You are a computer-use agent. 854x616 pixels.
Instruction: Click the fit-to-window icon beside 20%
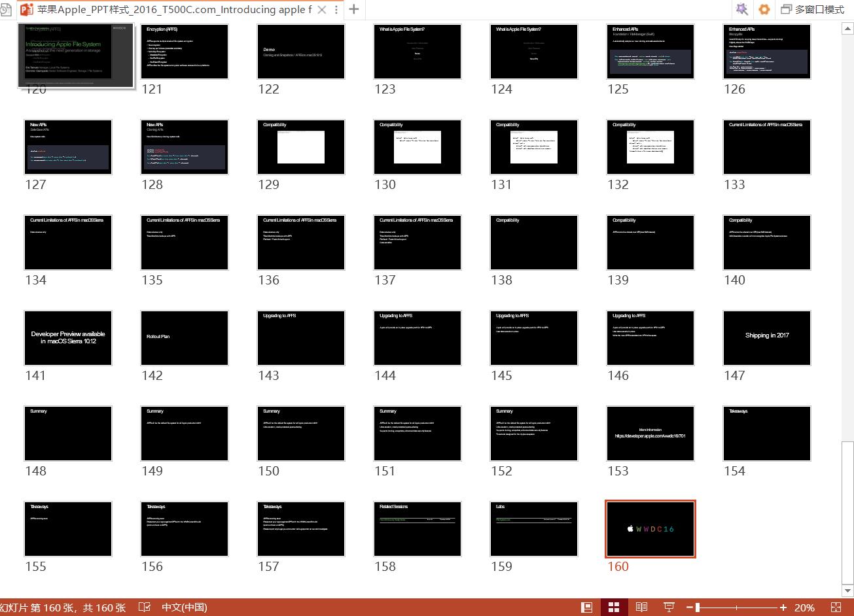click(836, 607)
